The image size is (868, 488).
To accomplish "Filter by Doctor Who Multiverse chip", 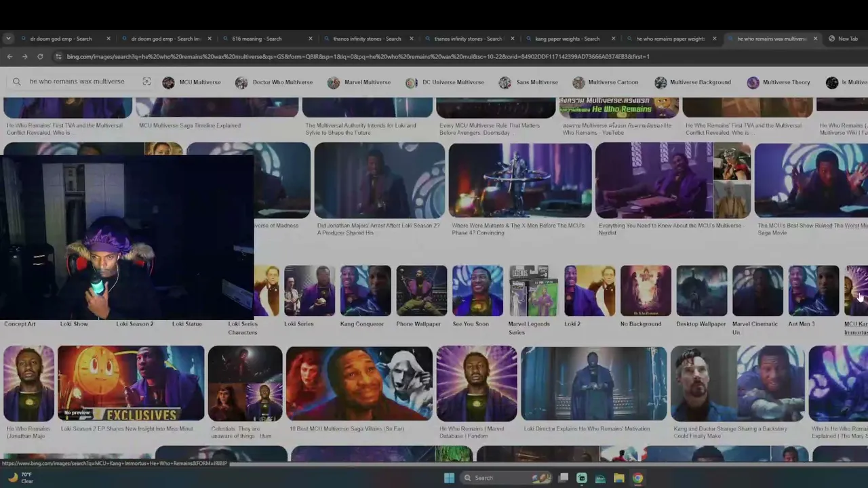I will point(274,82).
